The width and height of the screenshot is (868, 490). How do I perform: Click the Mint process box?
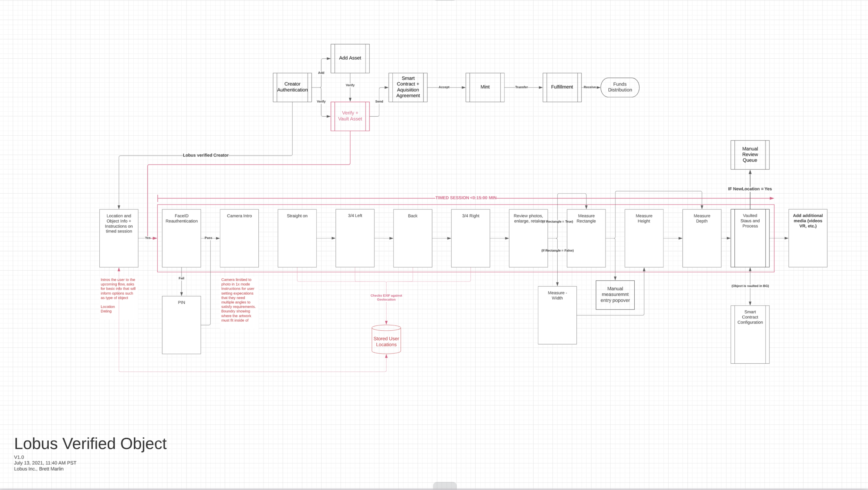click(485, 87)
